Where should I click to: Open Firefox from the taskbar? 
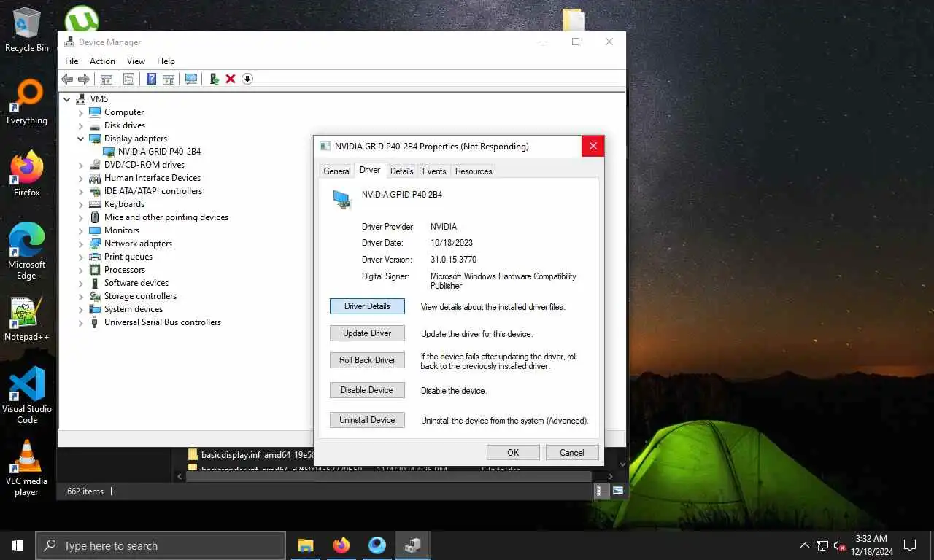(x=341, y=545)
